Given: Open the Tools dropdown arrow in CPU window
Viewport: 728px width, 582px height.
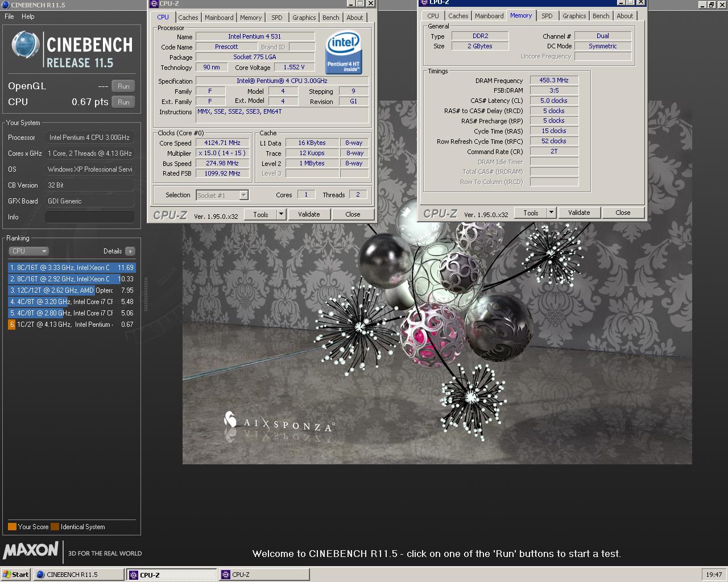Looking at the screenshot, I should tap(281, 214).
